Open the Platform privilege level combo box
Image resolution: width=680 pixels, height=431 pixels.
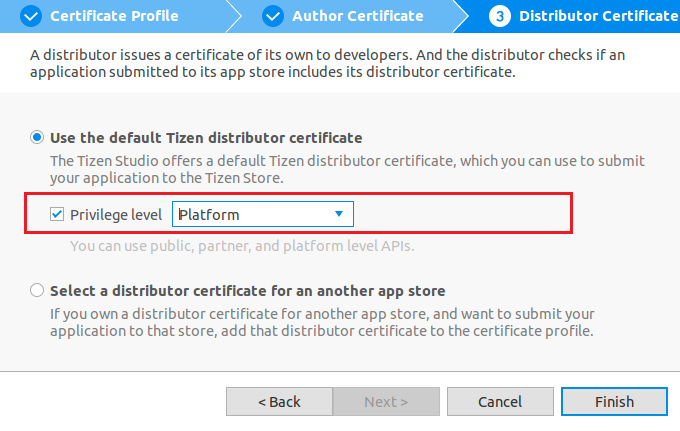click(x=262, y=214)
